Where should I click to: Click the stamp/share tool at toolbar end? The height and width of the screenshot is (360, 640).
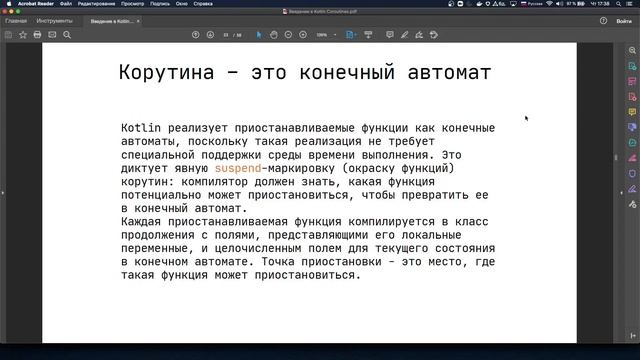click(x=434, y=35)
